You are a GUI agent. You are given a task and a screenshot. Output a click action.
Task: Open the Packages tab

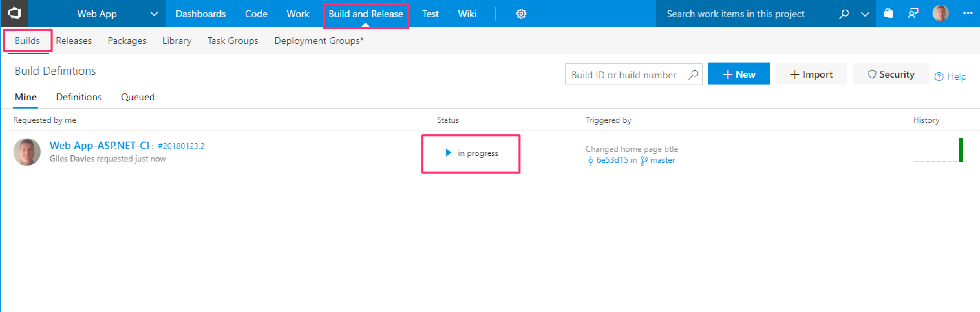(127, 41)
